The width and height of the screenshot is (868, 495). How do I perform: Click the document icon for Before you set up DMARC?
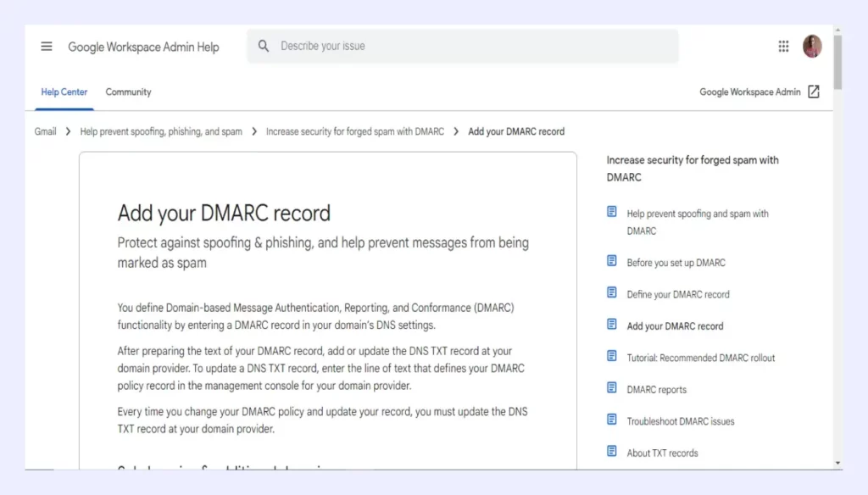point(612,260)
